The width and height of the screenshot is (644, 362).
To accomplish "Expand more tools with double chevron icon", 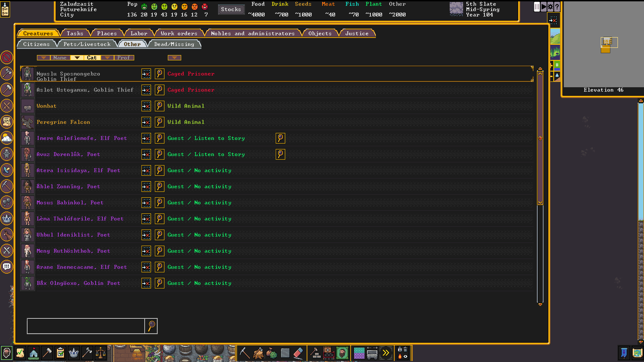I will (386, 353).
